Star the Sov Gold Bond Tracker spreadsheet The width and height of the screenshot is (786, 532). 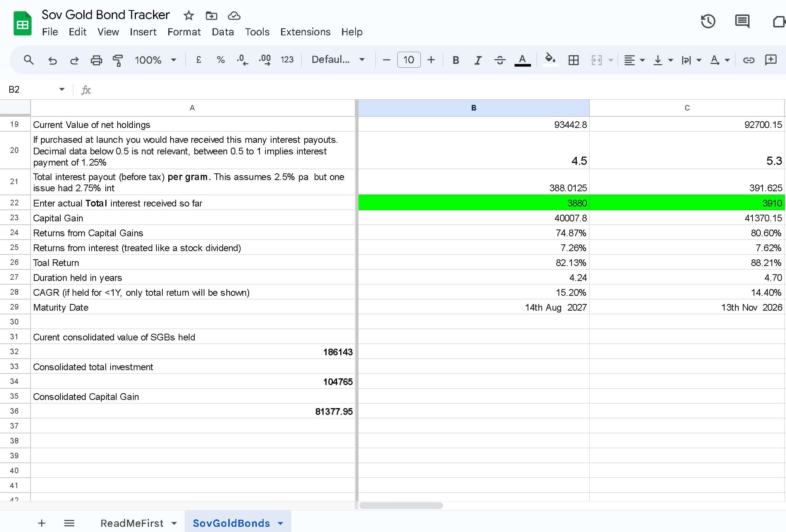tap(188, 16)
